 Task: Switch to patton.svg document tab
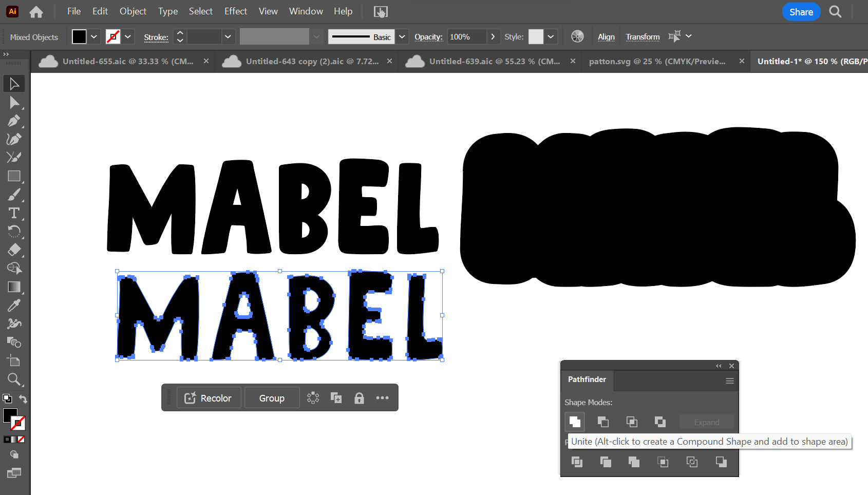657,61
